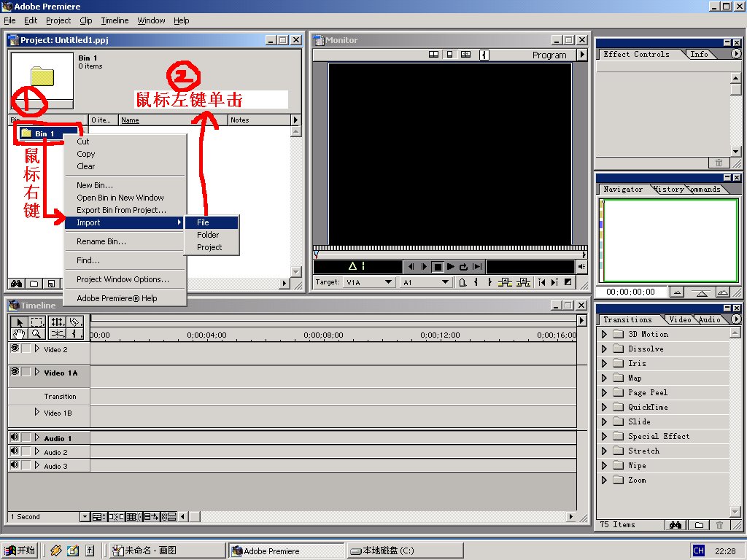The height and width of the screenshot is (560, 747).
Task: Select Trim Mode monitor layout icon
Action: tap(465, 54)
